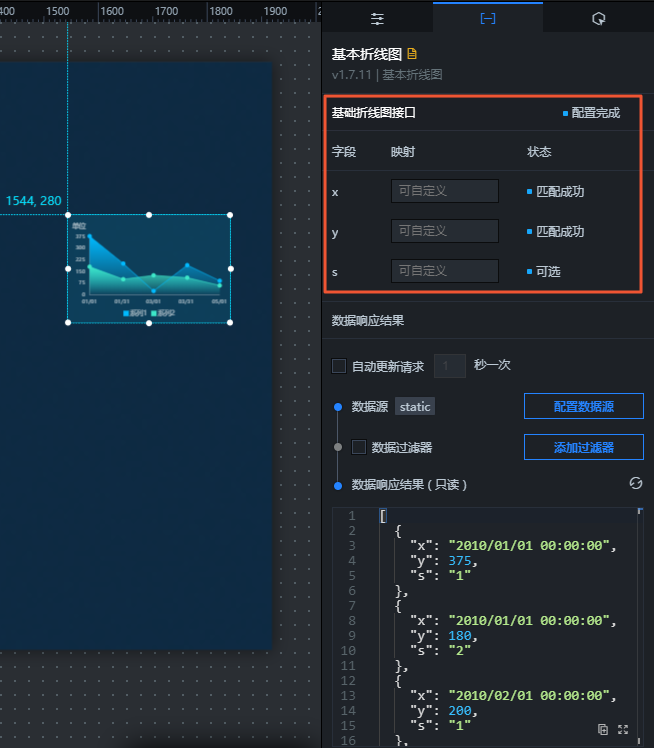Click the yellow document icon beside 基本折线图
Screen dimensions: 654x748
click(x=412, y=54)
